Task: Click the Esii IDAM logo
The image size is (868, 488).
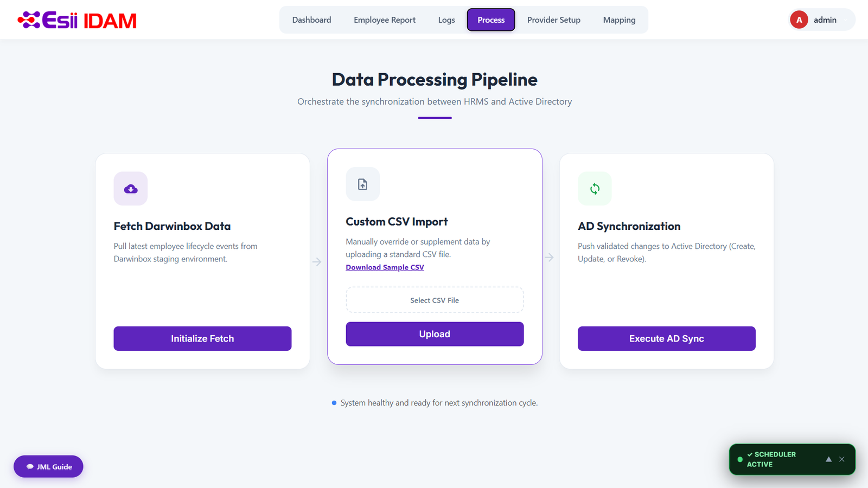Action: pyautogui.click(x=77, y=20)
